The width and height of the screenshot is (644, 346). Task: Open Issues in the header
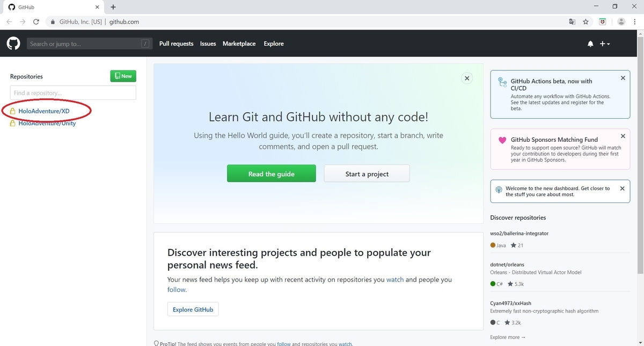pos(208,44)
